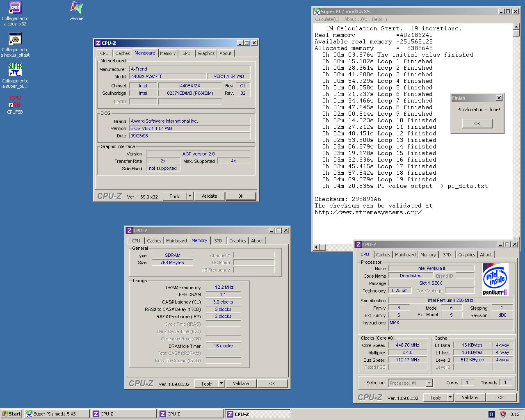Image resolution: width=525 pixels, height=420 pixels.
Task: Open Help menu in Super PI
Action: click(379, 19)
